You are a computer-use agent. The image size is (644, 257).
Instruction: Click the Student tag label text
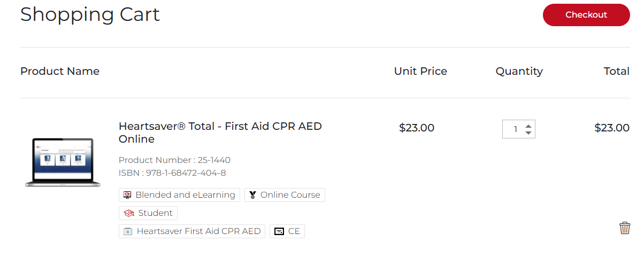(155, 213)
